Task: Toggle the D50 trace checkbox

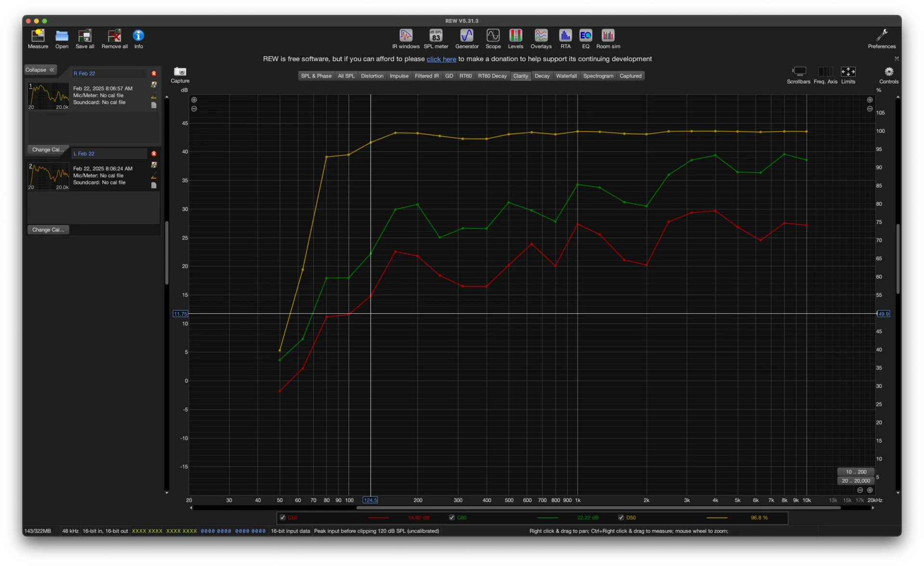Action: [x=621, y=518]
